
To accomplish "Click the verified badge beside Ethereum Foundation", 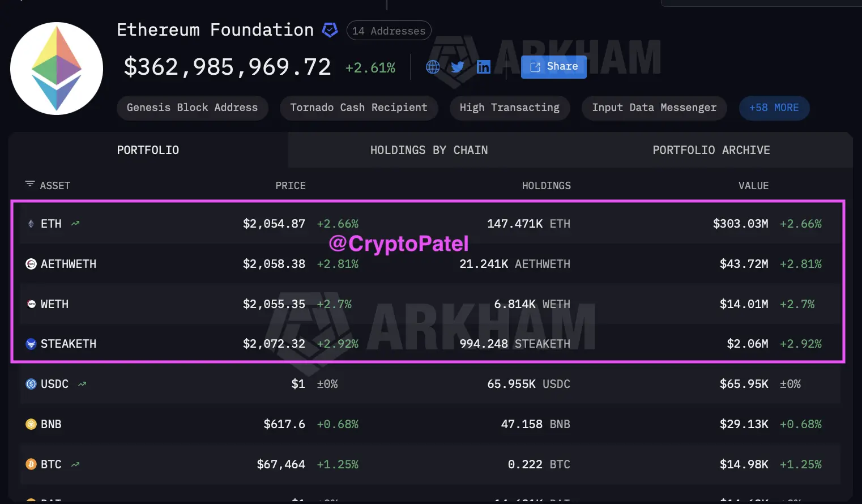I will pos(330,29).
